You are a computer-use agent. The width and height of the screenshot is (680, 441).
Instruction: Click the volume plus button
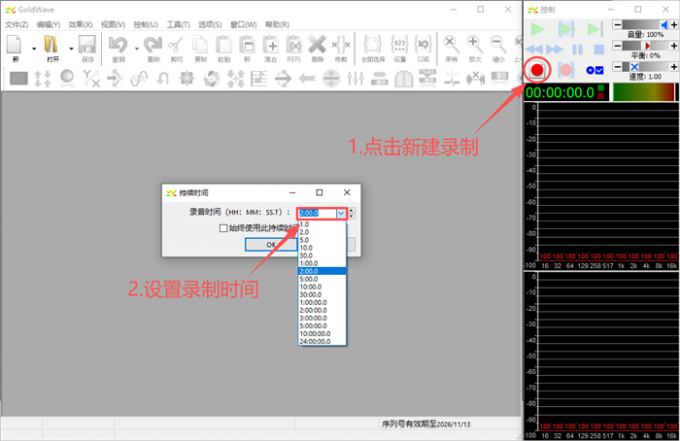point(674,25)
